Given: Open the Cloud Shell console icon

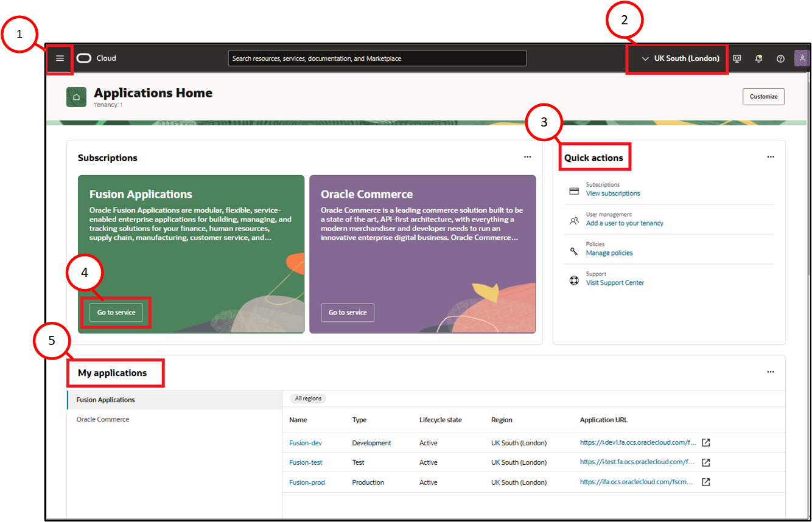Looking at the screenshot, I should tap(737, 58).
